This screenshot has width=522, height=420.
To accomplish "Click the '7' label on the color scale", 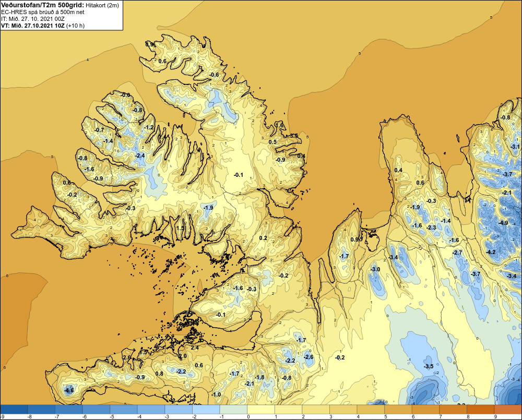I will pos(440,417).
